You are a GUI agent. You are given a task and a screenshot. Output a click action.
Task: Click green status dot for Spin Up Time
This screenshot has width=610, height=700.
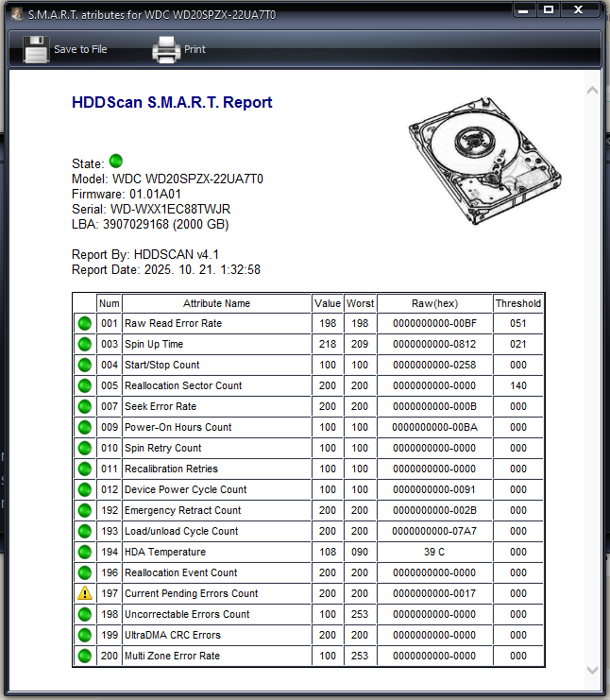point(85,344)
